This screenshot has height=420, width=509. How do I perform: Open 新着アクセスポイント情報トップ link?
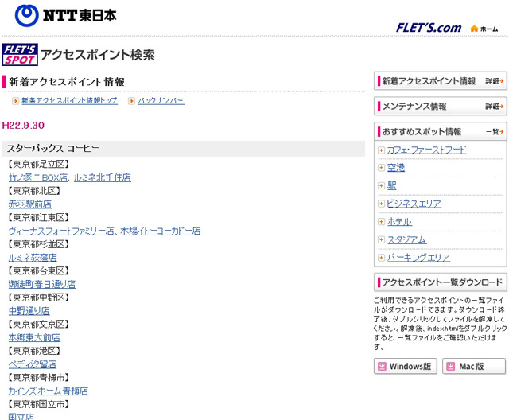pos(69,100)
